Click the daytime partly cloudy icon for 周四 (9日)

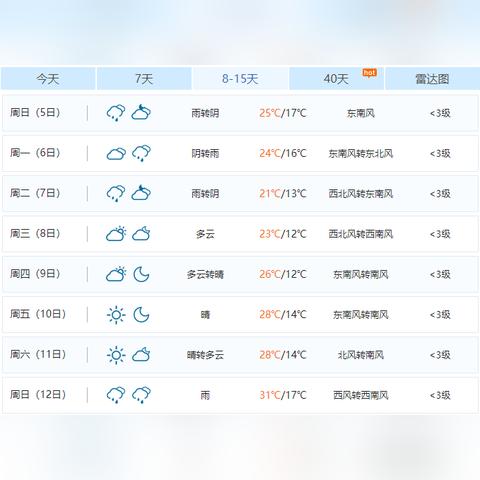(116, 274)
